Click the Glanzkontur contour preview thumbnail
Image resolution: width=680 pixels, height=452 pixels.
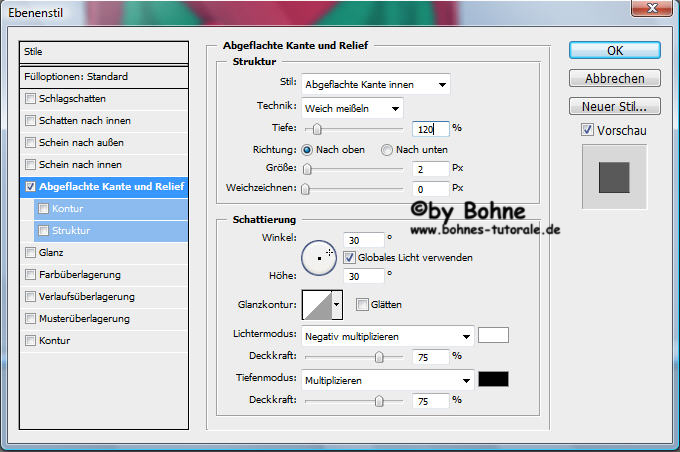point(316,304)
